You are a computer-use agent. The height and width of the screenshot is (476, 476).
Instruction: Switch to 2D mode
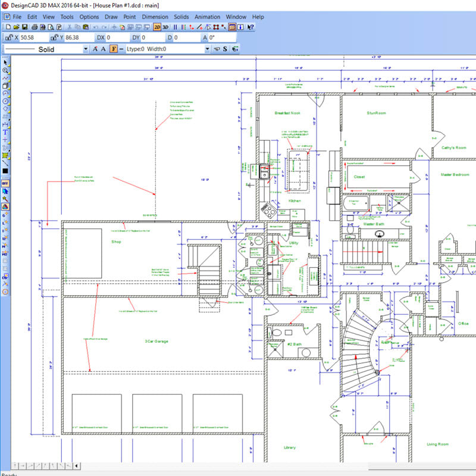click(x=157, y=27)
